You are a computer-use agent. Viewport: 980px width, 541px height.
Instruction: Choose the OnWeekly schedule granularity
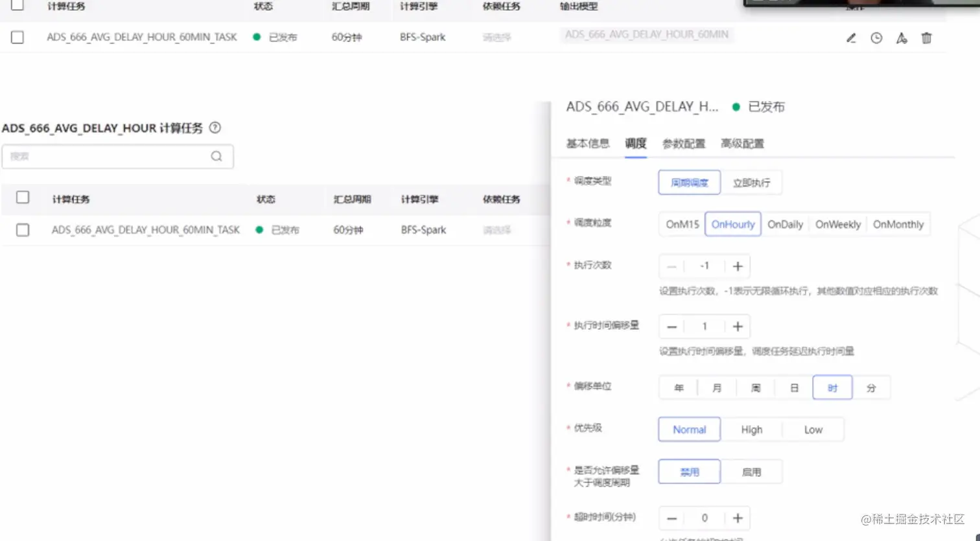838,224
